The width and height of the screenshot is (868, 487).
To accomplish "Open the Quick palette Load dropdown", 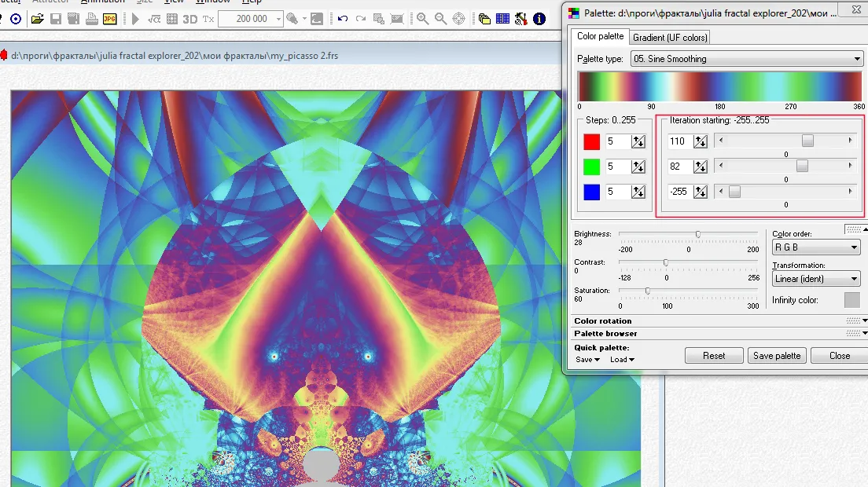I will click(x=622, y=359).
